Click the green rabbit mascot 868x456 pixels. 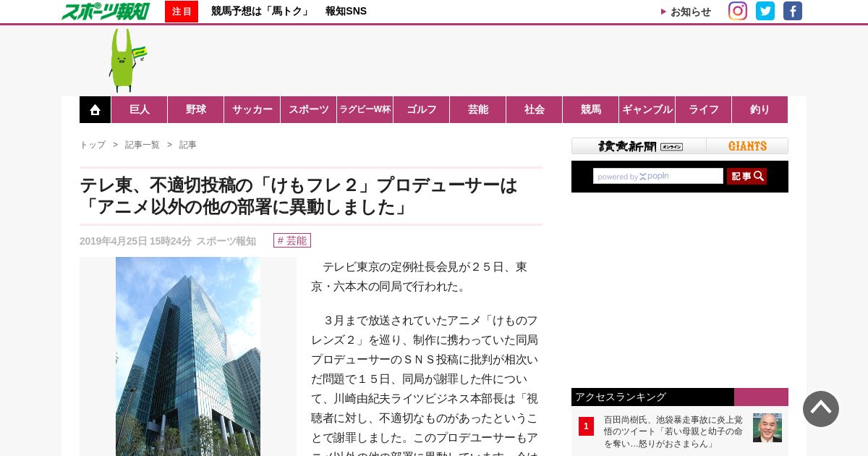(x=126, y=60)
